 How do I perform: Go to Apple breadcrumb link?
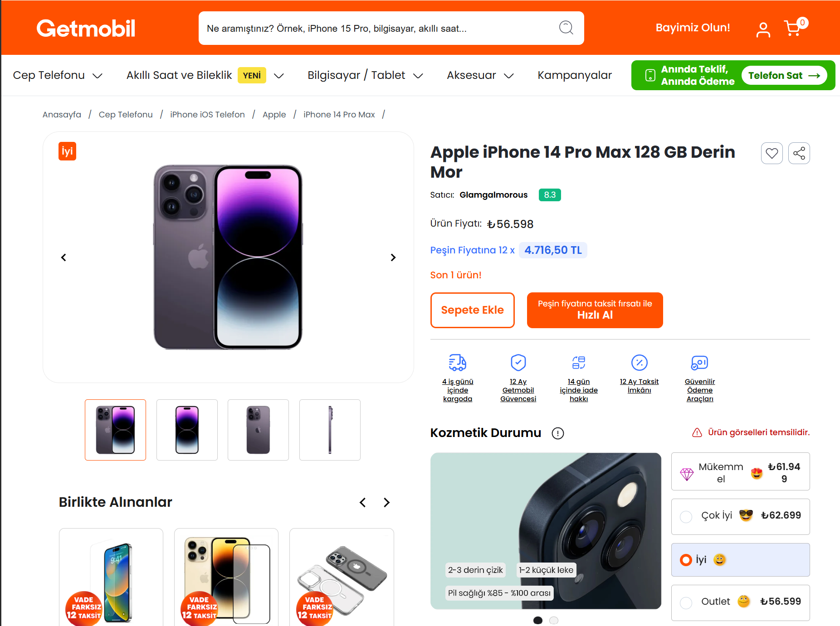[x=274, y=115]
